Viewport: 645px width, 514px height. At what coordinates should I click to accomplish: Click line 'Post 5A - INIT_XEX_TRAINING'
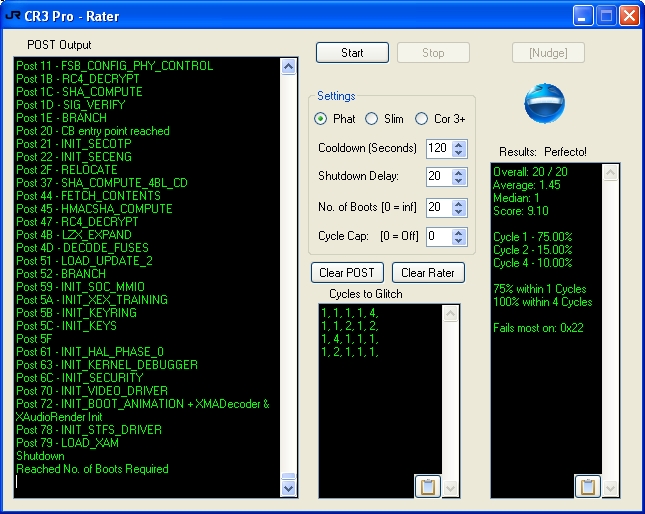tap(92, 300)
